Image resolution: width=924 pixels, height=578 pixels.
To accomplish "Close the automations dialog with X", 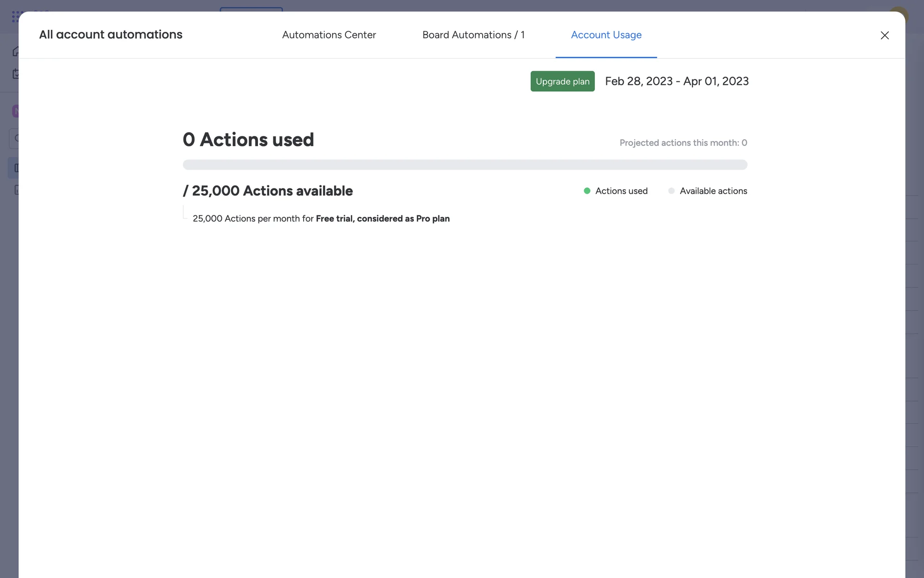I will click(884, 36).
